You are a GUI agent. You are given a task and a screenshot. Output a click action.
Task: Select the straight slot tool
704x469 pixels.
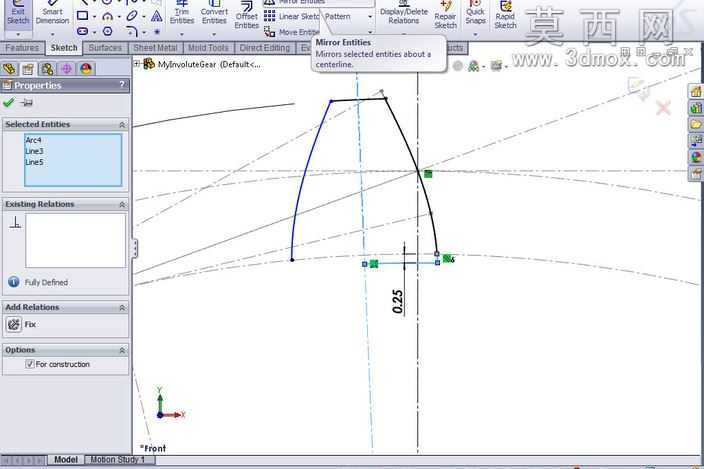click(83, 31)
